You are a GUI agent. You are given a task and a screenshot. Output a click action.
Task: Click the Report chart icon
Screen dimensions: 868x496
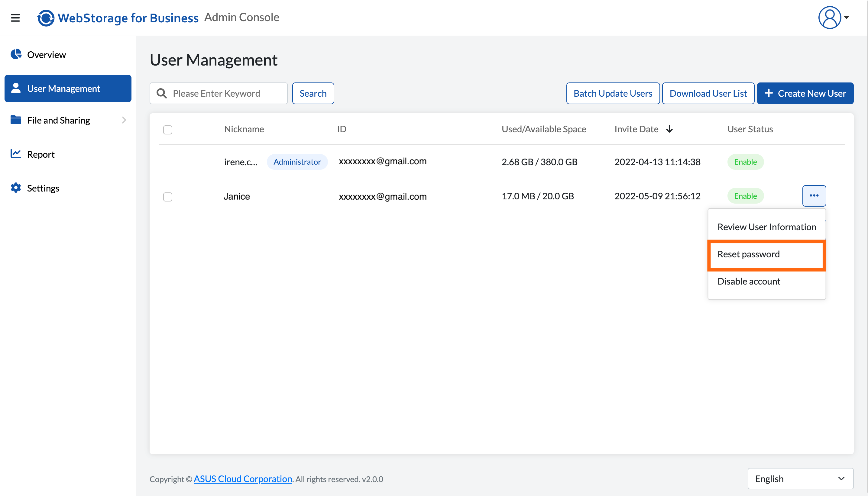tap(16, 154)
